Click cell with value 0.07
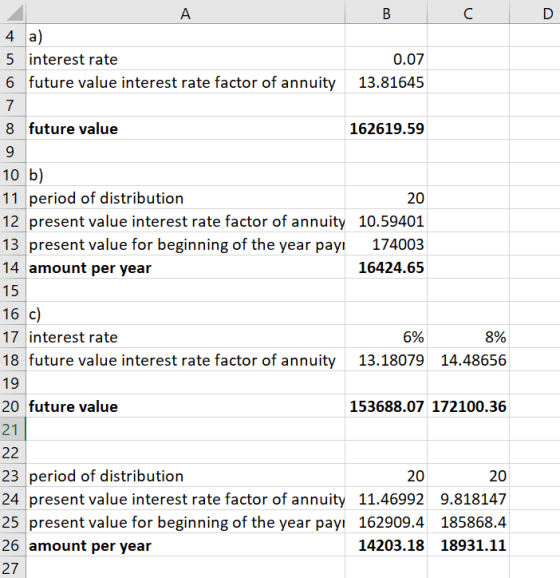Screen dimensions: 560x578 386,59
